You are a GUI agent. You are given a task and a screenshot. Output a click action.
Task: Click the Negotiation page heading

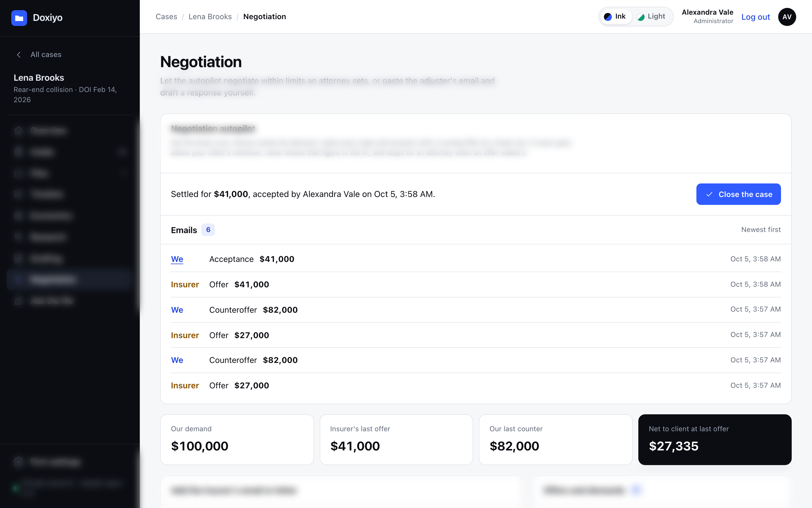tap(201, 62)
